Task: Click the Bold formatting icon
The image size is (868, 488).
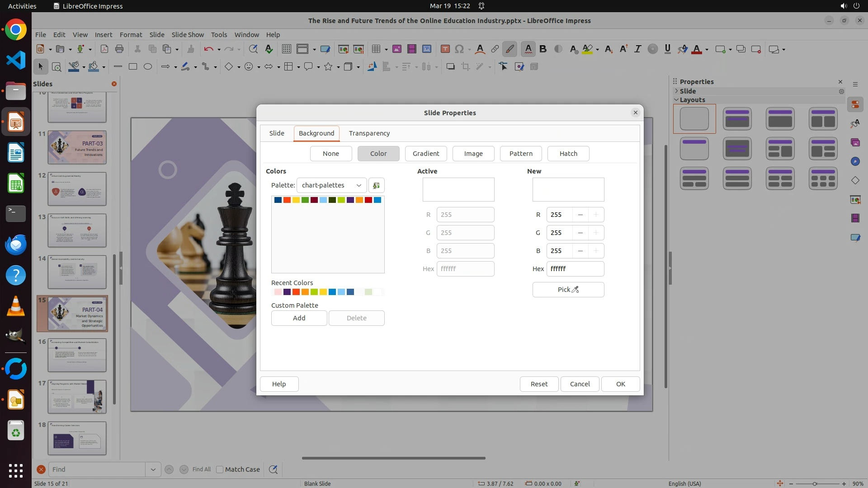Action: [x=543, y=49]
